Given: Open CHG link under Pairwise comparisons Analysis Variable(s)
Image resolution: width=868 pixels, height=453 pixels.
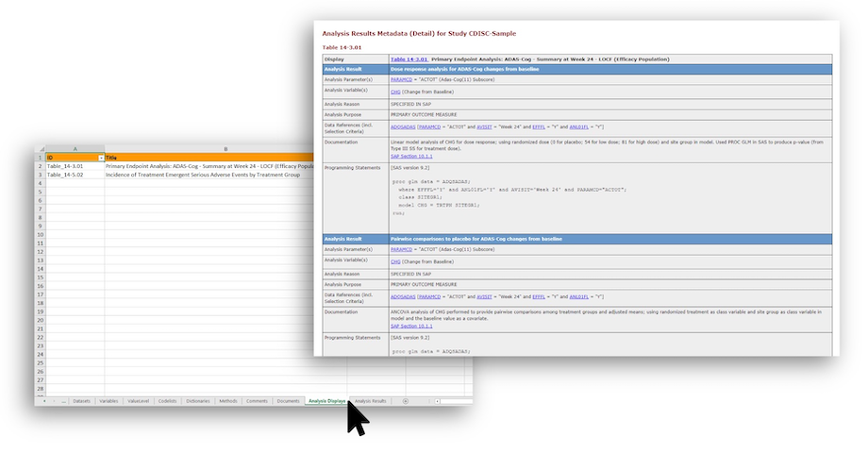Looking at the screenshot, I should point(395,262).
